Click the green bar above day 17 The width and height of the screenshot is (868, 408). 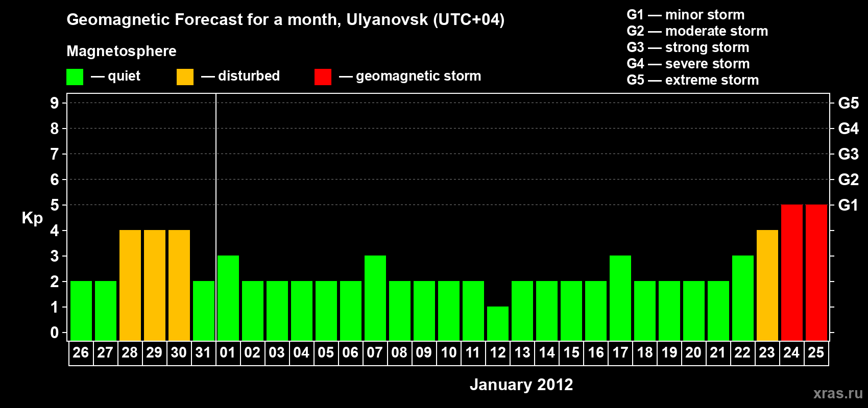(x=620, y=298)
